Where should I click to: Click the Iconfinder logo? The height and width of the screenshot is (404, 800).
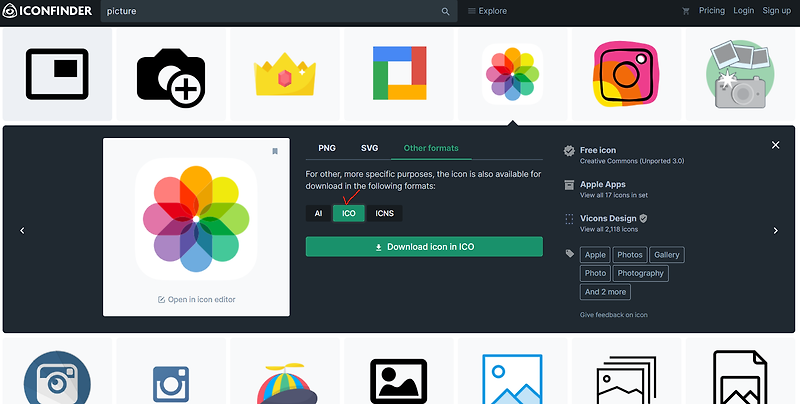point(47,11)
